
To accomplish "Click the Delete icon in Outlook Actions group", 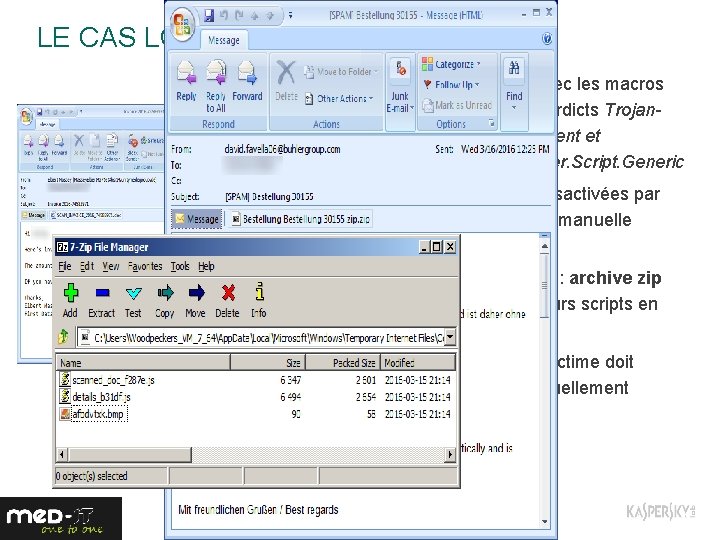I will tap(286, 73).
